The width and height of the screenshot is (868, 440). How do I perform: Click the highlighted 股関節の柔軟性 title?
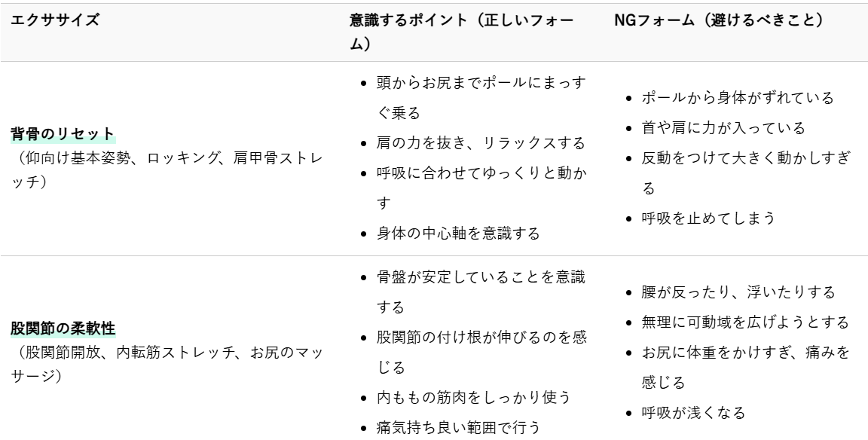click(x=62, y=329)
